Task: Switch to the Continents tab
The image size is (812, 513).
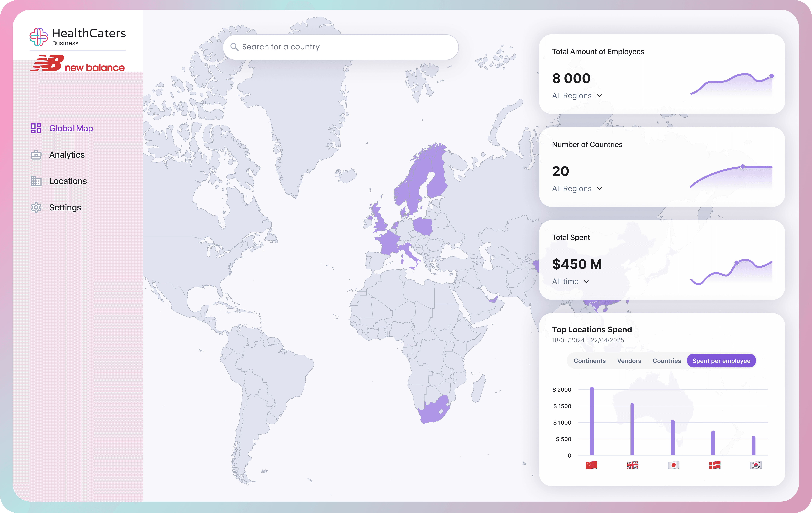Action: tap(589, 361)
